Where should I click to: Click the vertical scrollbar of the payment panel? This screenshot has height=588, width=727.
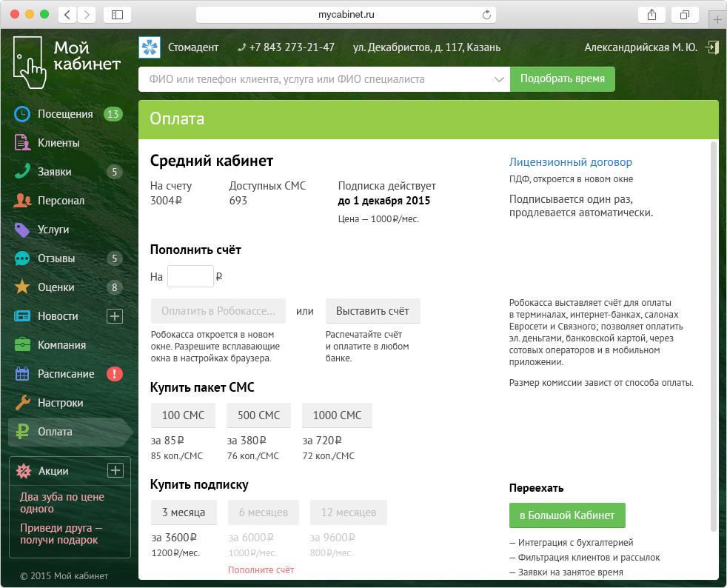click(714, 336)
